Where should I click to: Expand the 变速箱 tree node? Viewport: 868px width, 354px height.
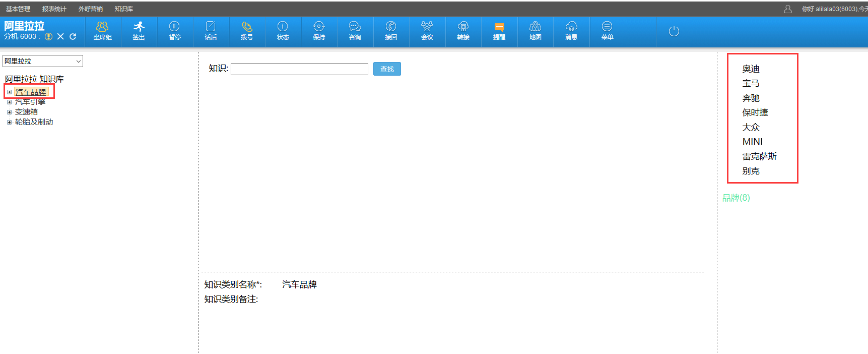click(x=9, y=112)
